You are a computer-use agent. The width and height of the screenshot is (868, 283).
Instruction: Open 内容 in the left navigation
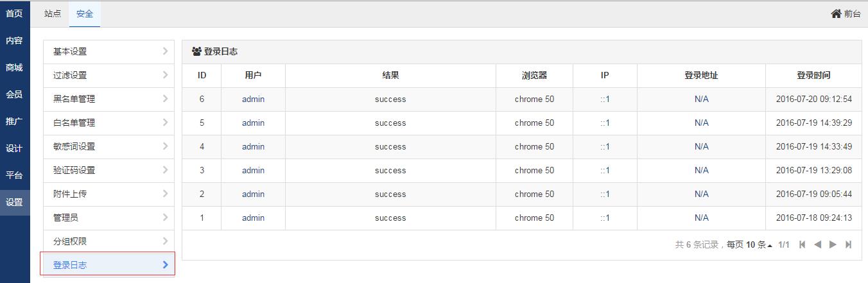tap(14, 40)
